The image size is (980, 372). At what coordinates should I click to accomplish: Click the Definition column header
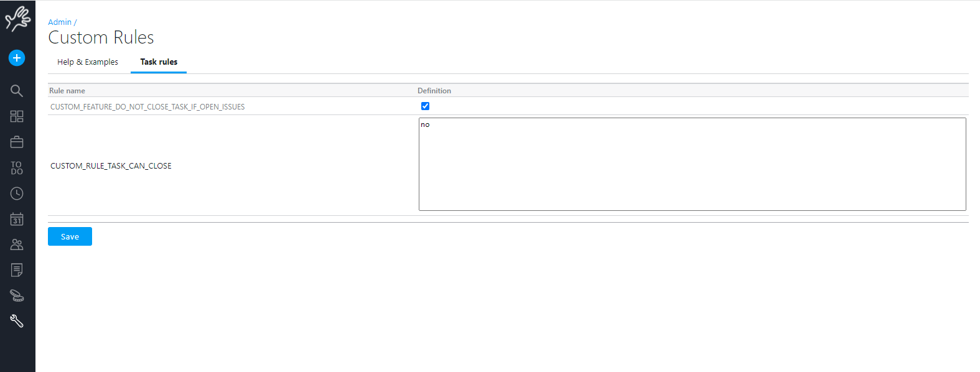pos(434,91)
